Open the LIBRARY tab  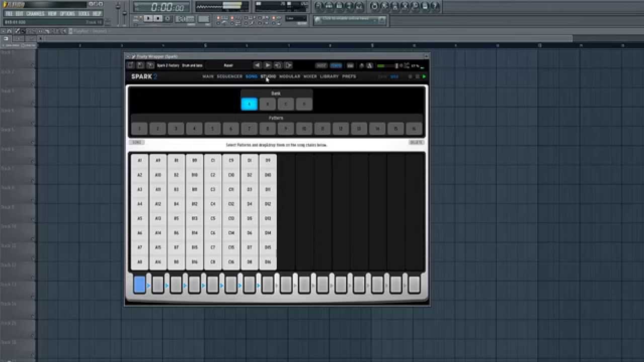[329, 76]
